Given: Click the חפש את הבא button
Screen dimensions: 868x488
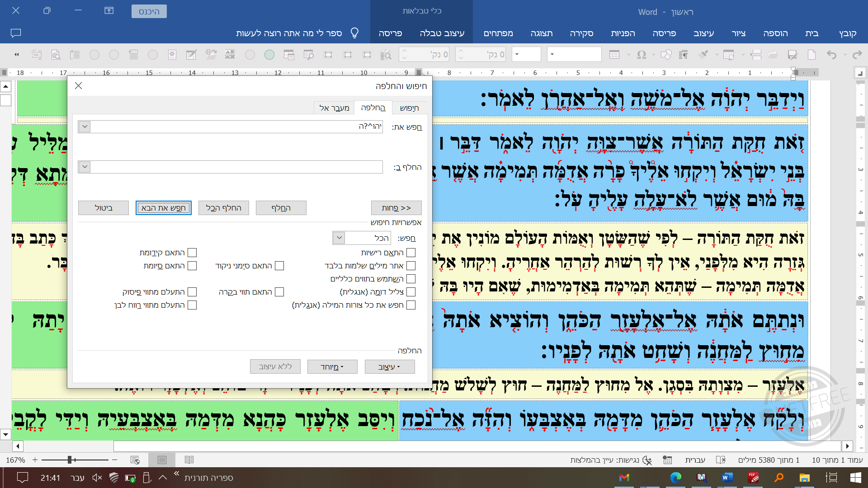Looking at the screenshot, I should click(x=164, y=208).
